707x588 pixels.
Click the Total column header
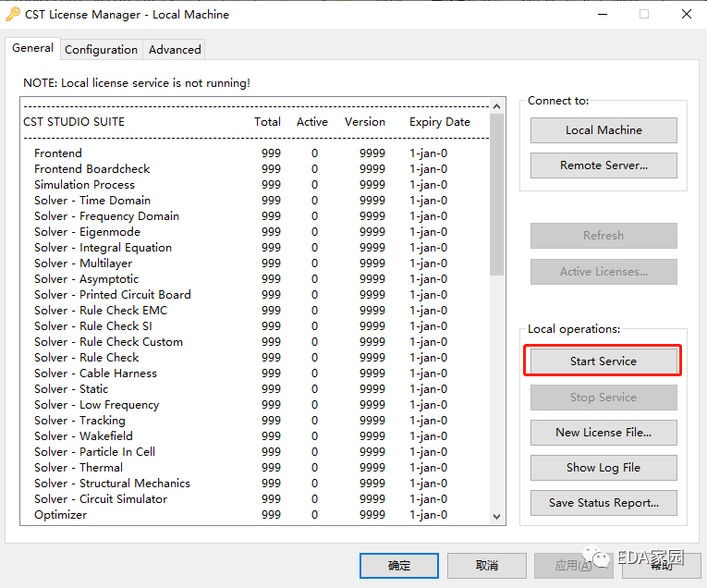(x=267, y=122)
